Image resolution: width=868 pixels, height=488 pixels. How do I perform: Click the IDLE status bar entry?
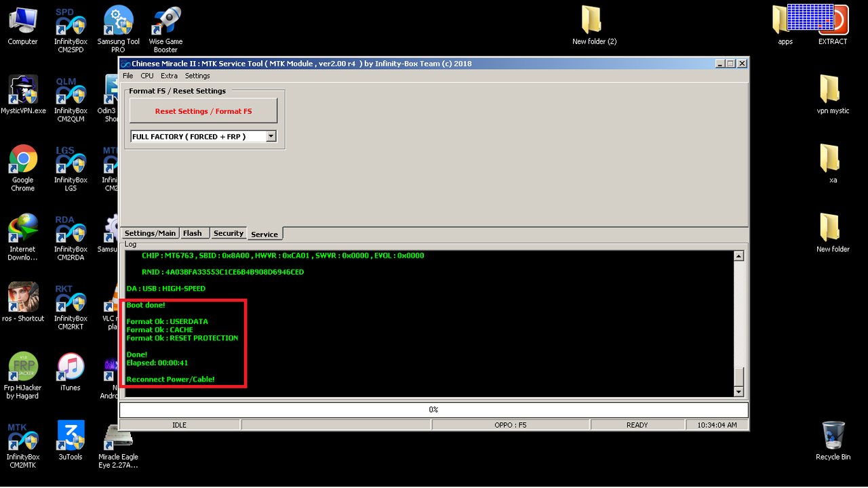[180, 425]
